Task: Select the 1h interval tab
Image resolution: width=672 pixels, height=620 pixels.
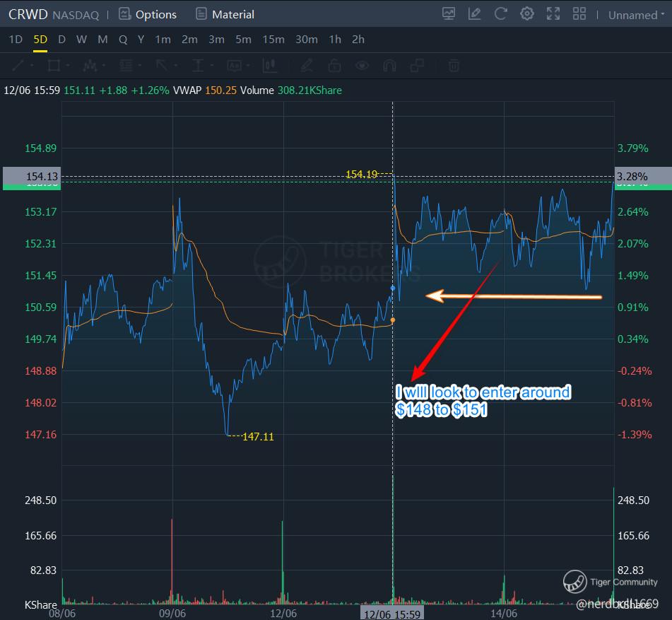Action: tap(335, 40)
